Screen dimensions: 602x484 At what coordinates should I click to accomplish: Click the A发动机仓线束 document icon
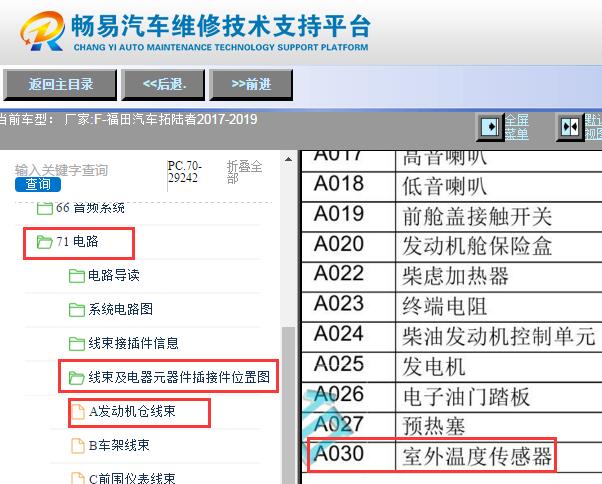(x=78, y=412)
